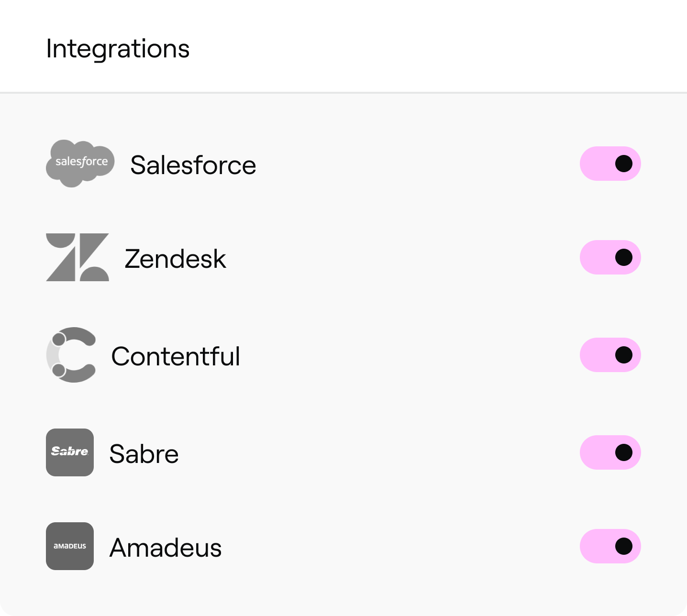Click the black knob on Salesforce switch

623,164
